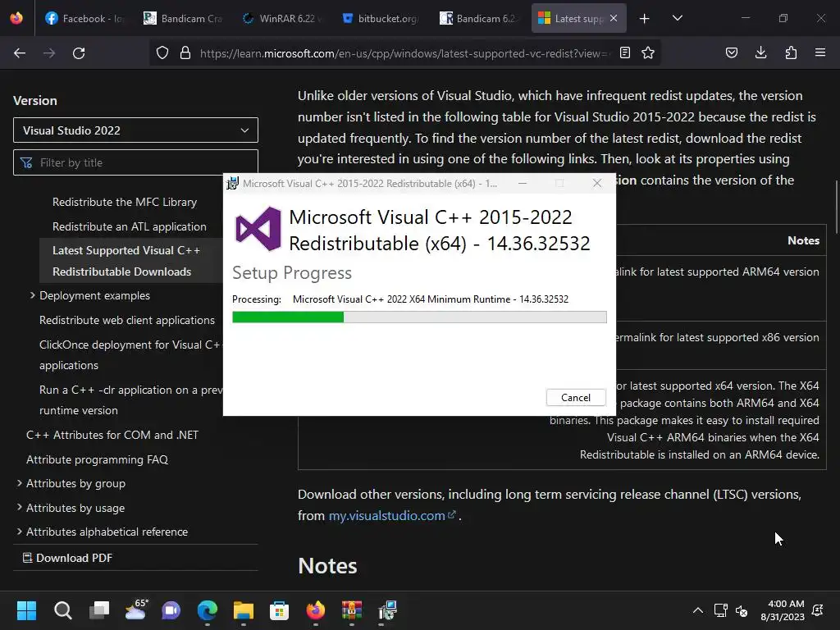Image resolution: width=840 pixels, height=630 pixels.
Task: Click the site padlock icon
Action: coord(185,53)
